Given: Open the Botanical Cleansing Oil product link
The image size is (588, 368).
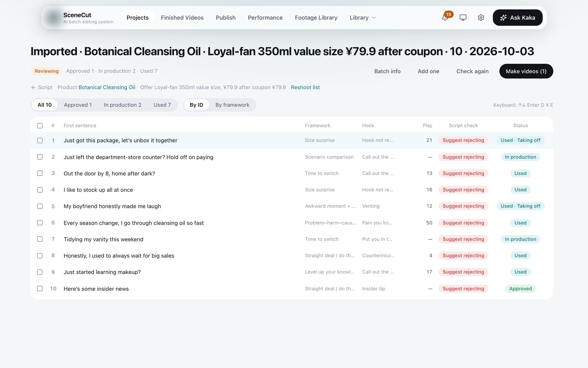Looking at the screenshot, I should pos(107,87).
